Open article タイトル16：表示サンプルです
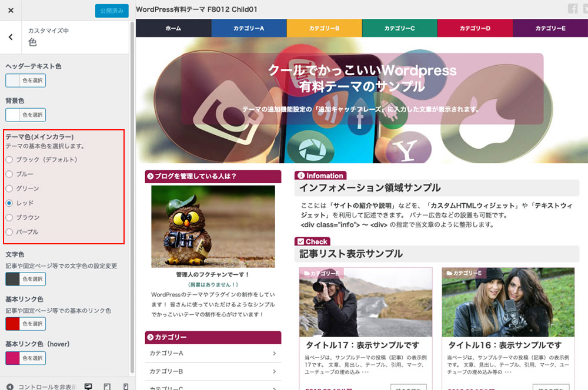588x390 pixels. [x=505, y=345]
